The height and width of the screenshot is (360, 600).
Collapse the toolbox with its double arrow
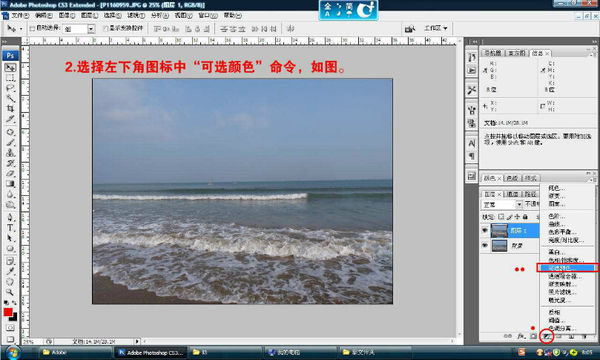[x=5, y=41]
